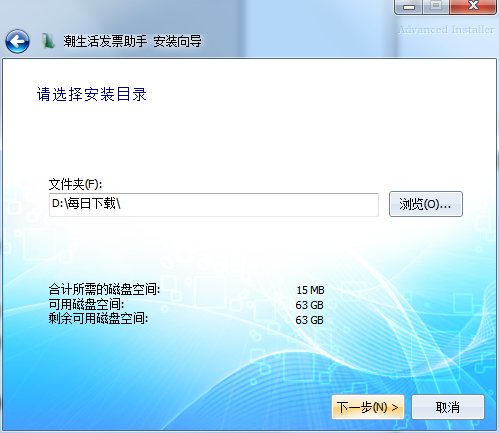The image size is (499, 433).
Task: Close the installer window
Action: (x=473, y=7)
